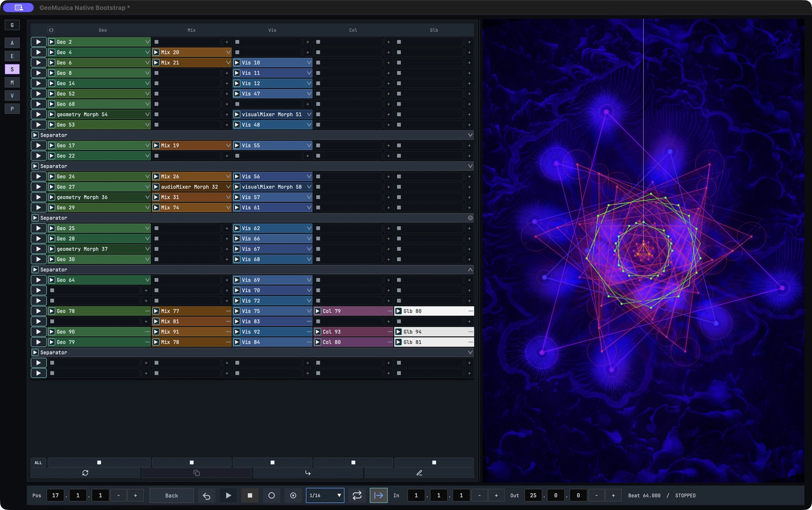The height and width of the screenshot is (510, 812).
Task: Decrease Pos with minus button
Action: click(x=118, y=495)
